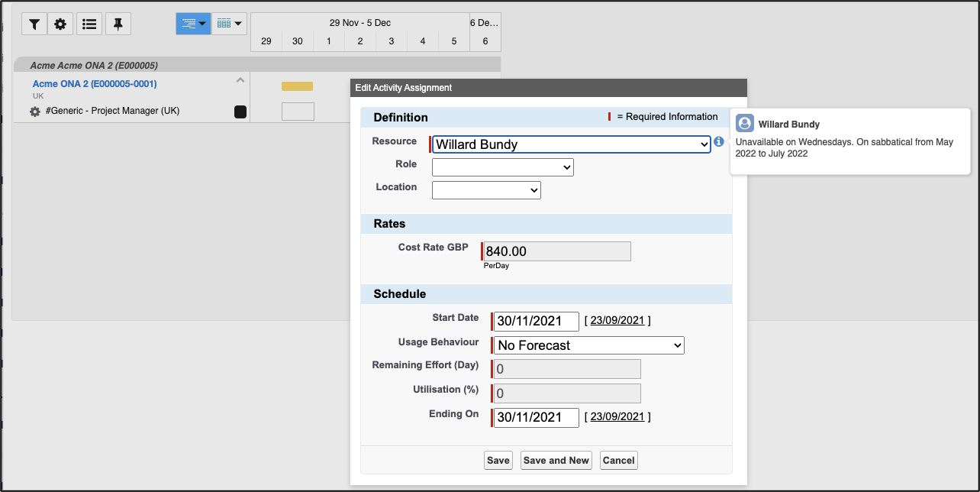Select the yellow bar on the timeline

coord(297,86)
